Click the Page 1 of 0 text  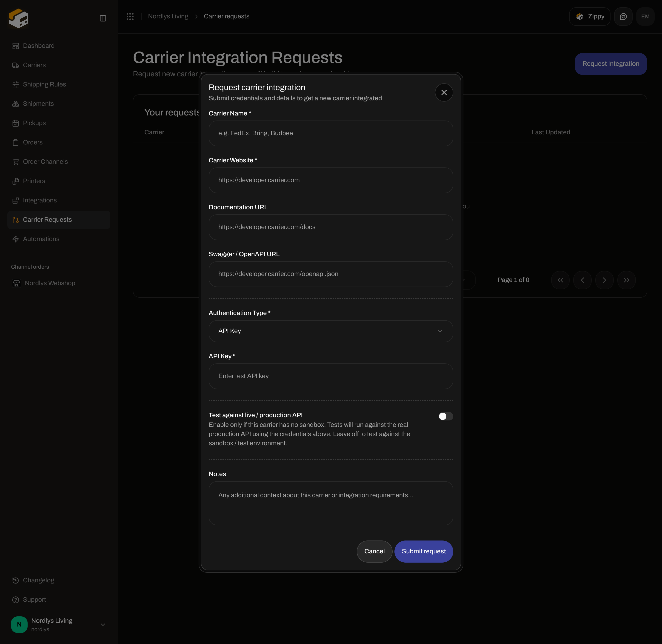point(513,280)
